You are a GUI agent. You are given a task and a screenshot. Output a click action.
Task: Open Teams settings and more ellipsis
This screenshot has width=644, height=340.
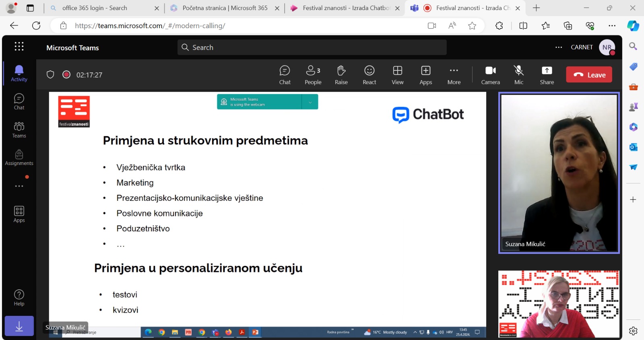pyautogui.click(x=559, y=47)
